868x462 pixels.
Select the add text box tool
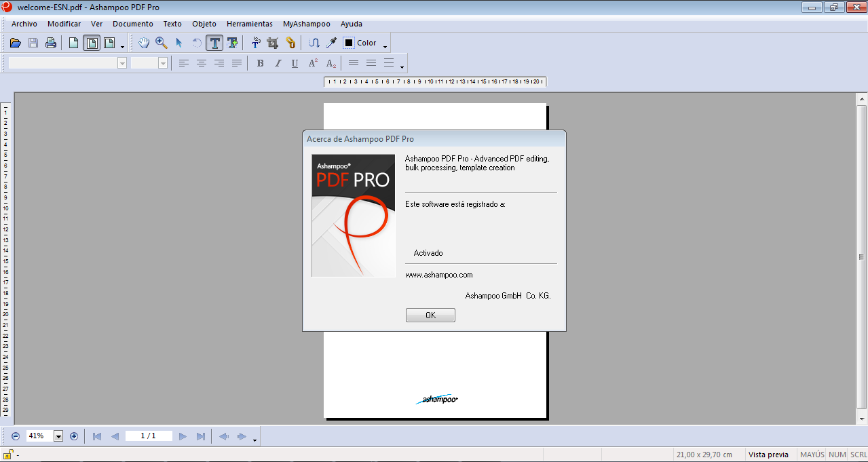[232, 43]
